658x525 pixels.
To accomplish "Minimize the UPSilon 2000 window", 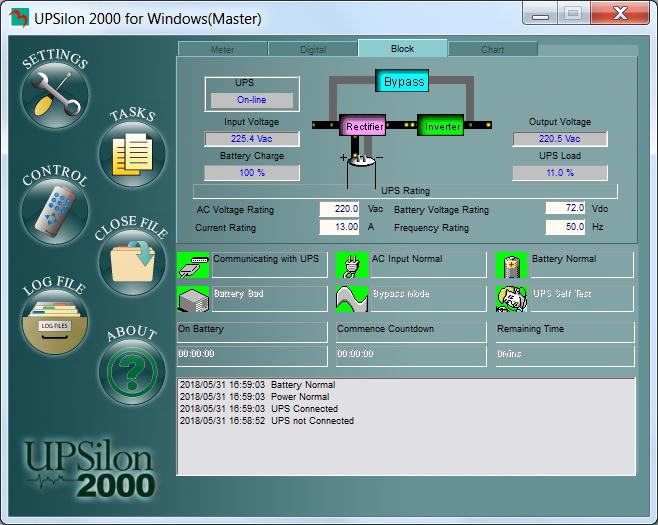I will tap(540, 13).
